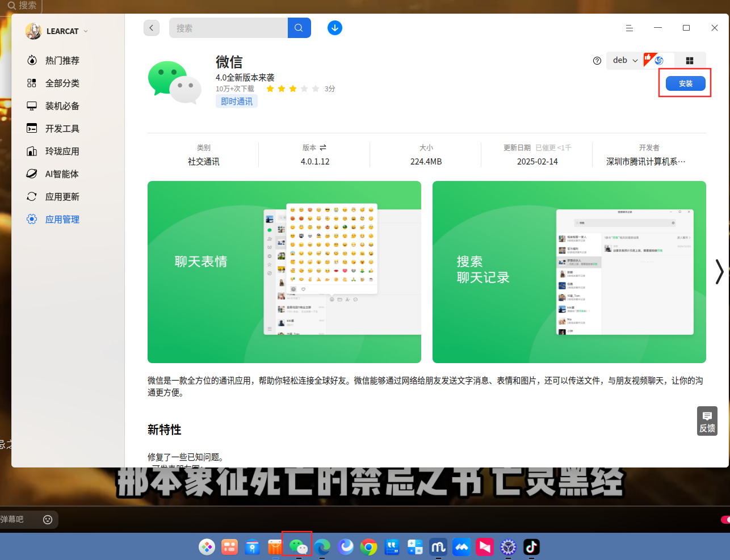The height and width of the screenshot is (560, 730).
Task: Click the star rating for WeChat
Action: pos(293,89)
